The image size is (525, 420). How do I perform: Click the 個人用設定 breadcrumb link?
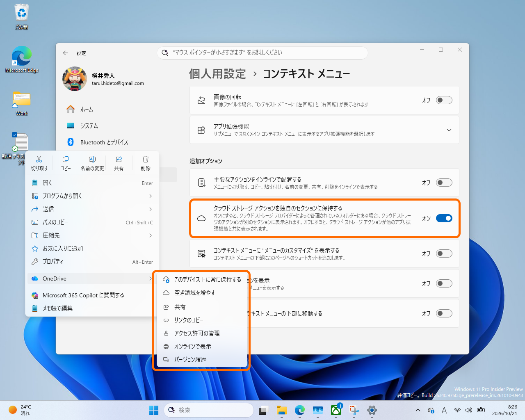(217, 74)
